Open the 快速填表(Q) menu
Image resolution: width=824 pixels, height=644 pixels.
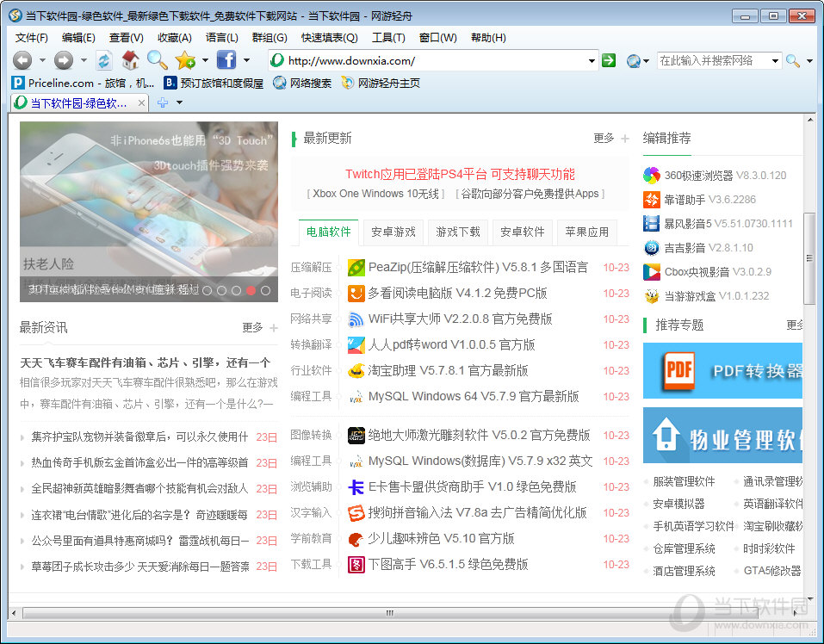pyautogui.click(x=330, y=38)
